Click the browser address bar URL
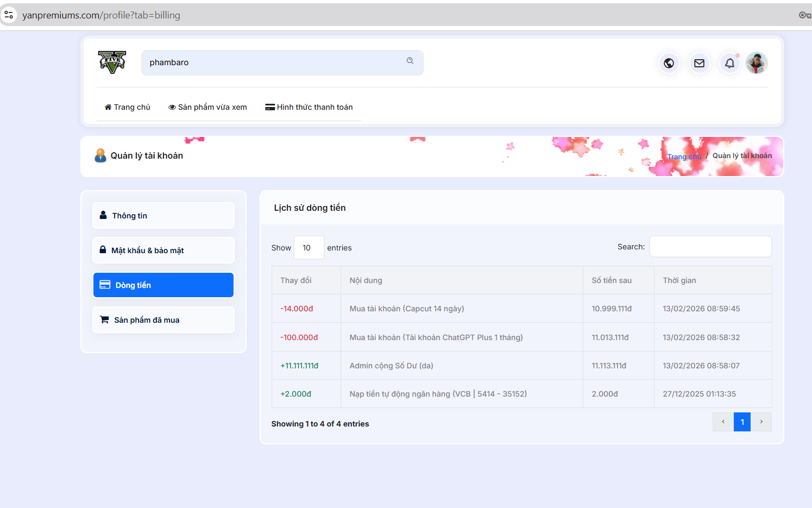The width and height of the screenshot is (812, 508). pyautogui.click(x=101, y=15)
